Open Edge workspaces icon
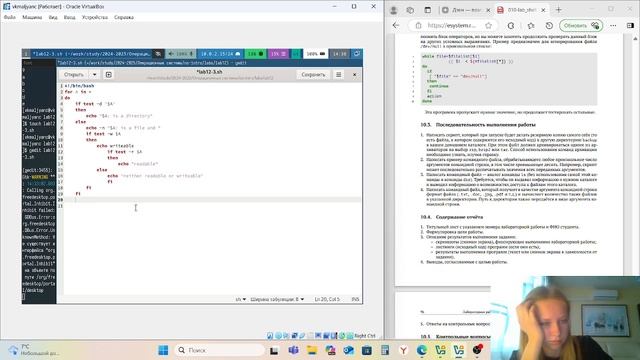The width and height of the screenshot is (640, 360). pyautogui.click(x=410, y=10)
